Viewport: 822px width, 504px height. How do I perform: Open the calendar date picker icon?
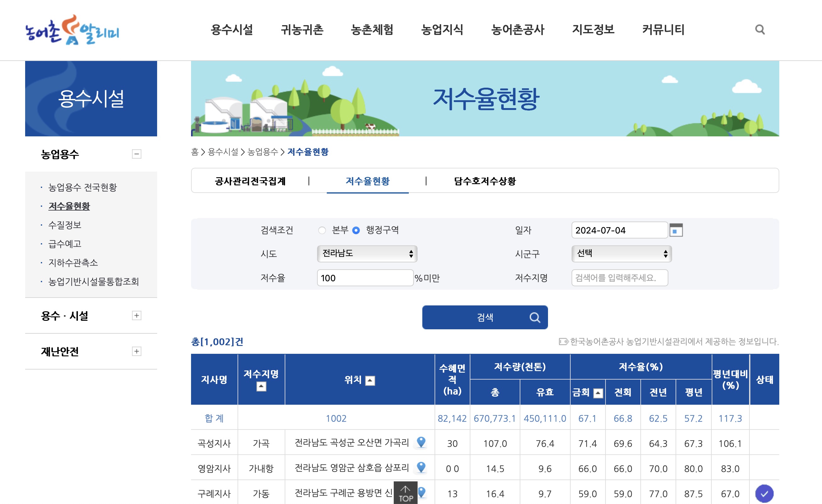pos(676,230)
